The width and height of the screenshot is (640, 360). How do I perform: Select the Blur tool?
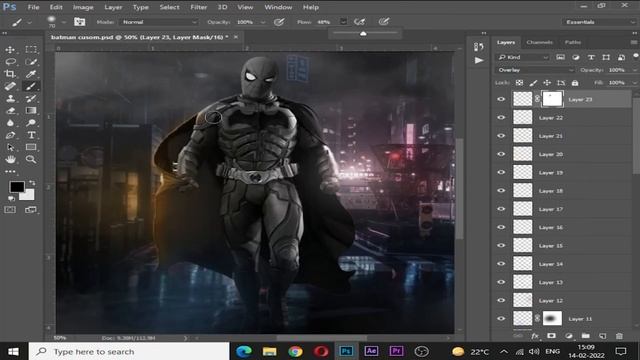[x=10, y=123]
